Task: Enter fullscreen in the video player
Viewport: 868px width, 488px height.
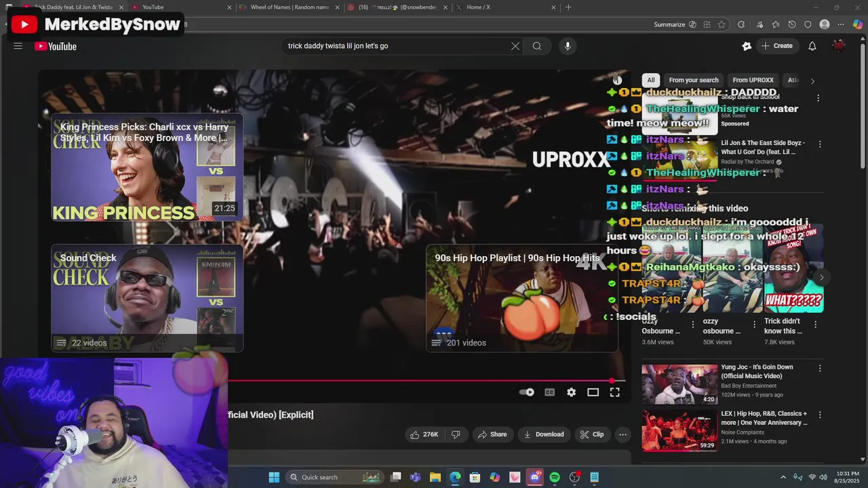Action: (x=614, y=392)
